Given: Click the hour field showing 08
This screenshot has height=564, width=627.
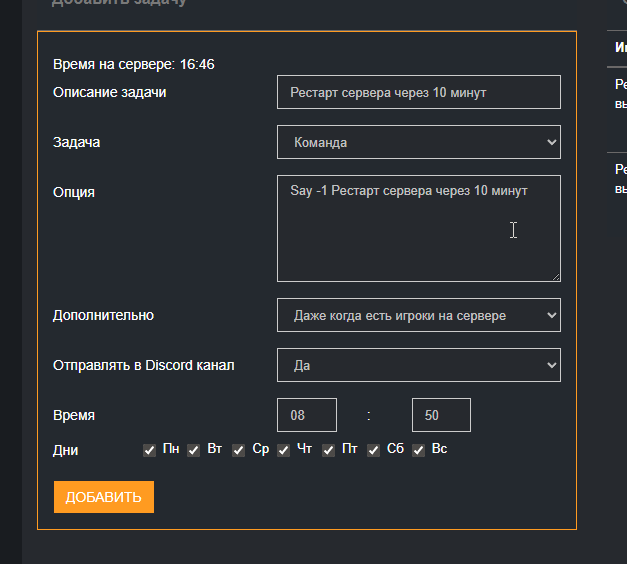Looking at the screenshot, I should (307, 415).
